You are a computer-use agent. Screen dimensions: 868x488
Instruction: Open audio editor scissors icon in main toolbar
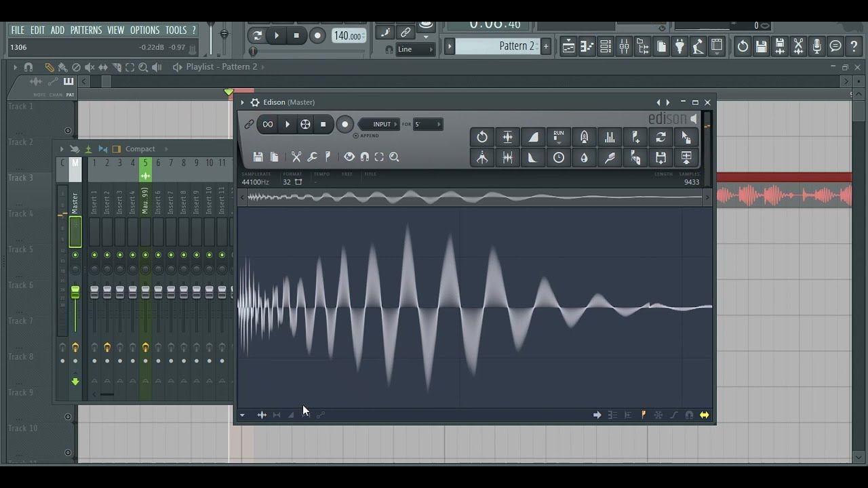pos(799,46)
